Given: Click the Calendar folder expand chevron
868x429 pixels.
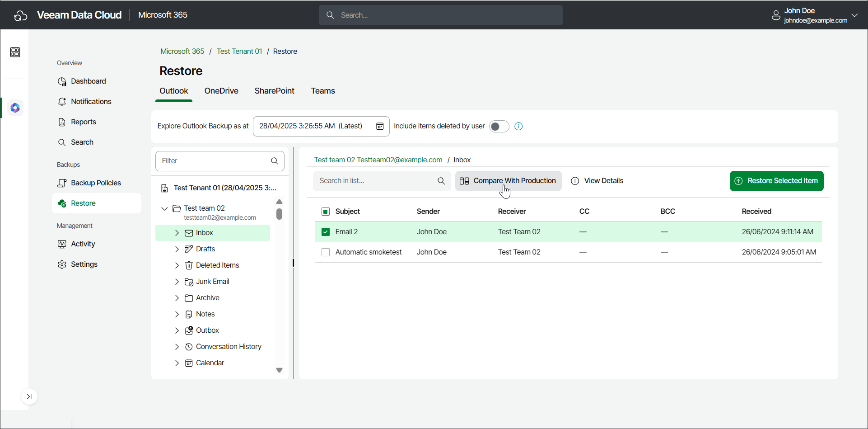Looking at the screenshot, I should (x=177, y=363).
